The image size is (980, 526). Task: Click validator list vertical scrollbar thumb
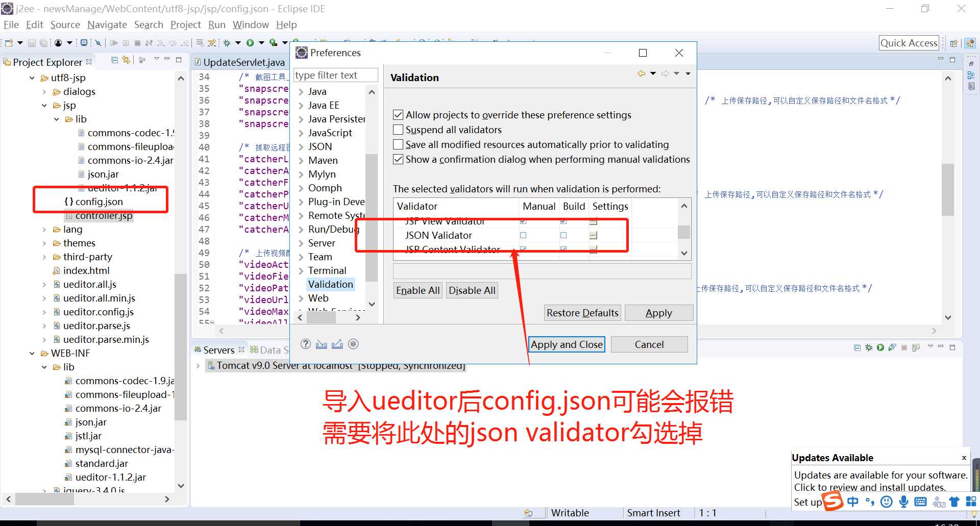(x=684, y=232)
